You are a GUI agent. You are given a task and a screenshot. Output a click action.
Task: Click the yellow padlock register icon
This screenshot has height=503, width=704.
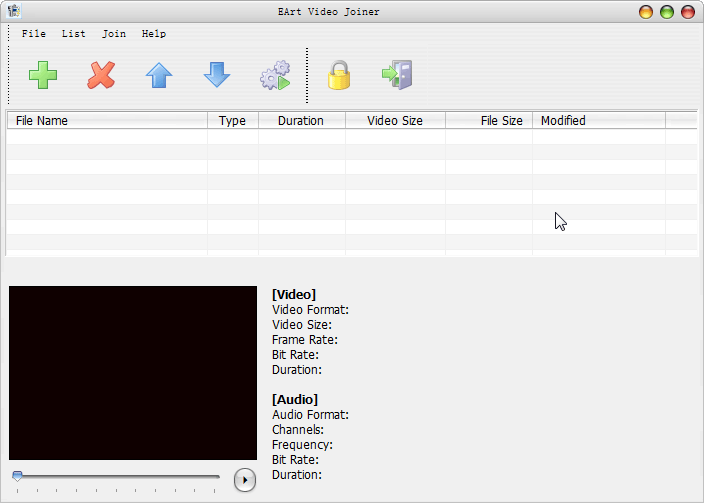(339, 75)
